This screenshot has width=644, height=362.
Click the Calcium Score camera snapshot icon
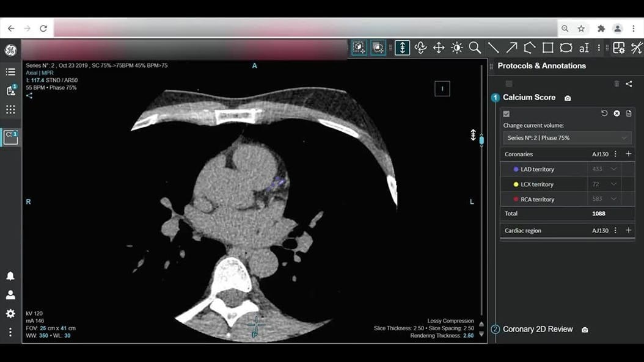pyautogui.click(x=568, y=98)
